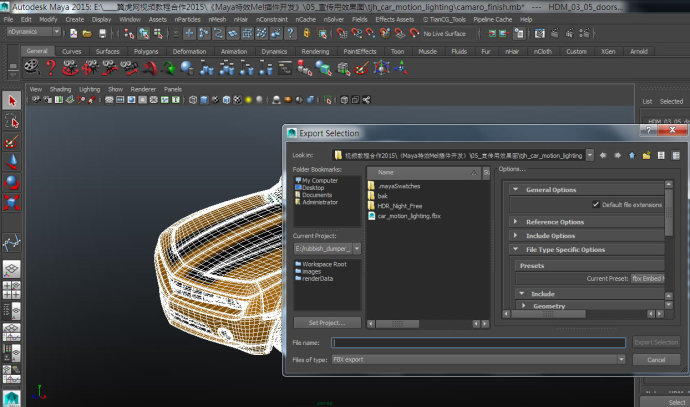
Task: Switch to the Rendering shelf tab
Action: click(x=315, y=51)
